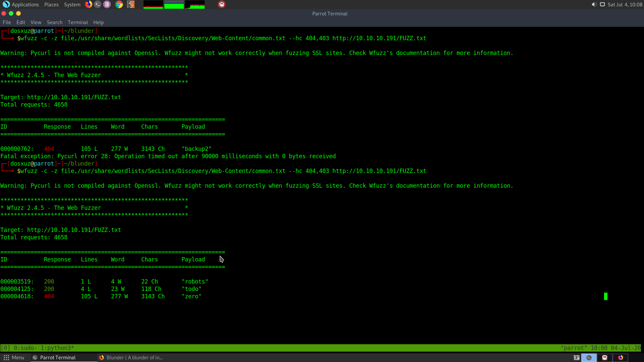Open the File menu in terminal

(x=7, y=22)
